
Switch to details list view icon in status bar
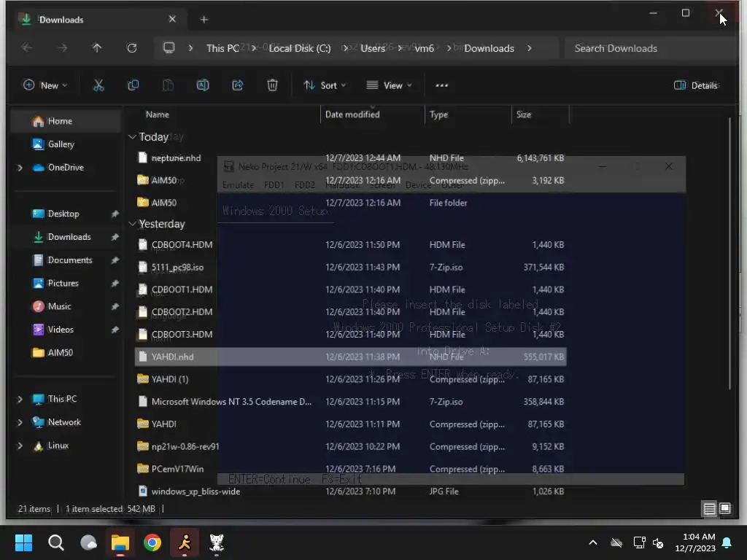click(x=709, y=508)
